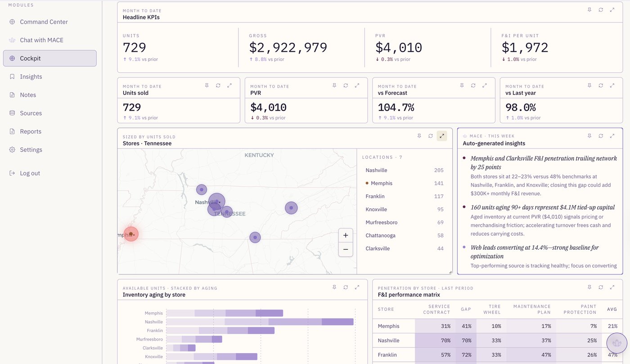Pin the Inventory aging by store panel
Screen dimensions: 630x364
pos(334,287)
